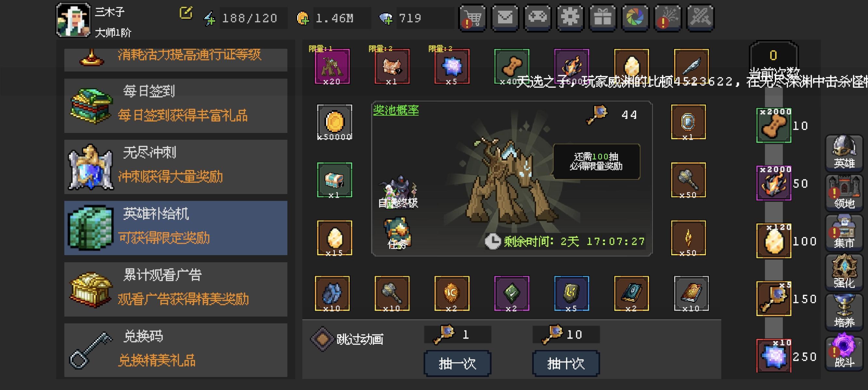Claim the 250 draws milestone reward
This screenshot has height=390, width=868.
(x=774, y=356)
